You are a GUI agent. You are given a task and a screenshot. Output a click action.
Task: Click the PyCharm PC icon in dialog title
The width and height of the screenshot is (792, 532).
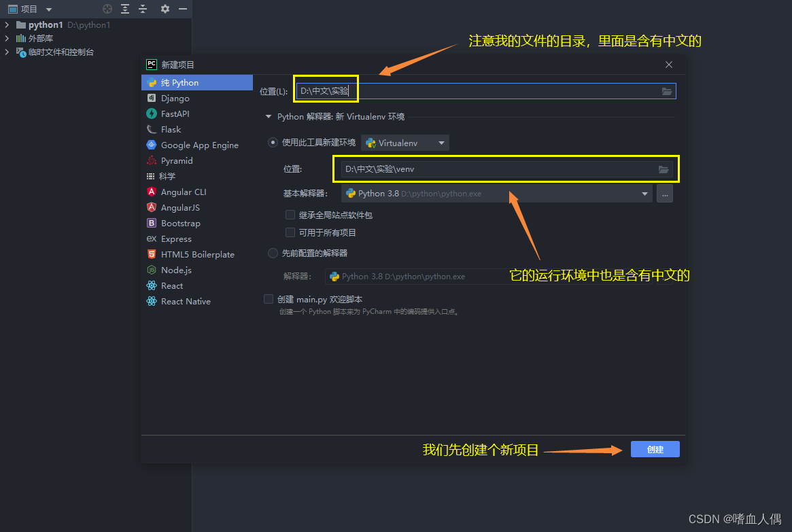(152, 65)
